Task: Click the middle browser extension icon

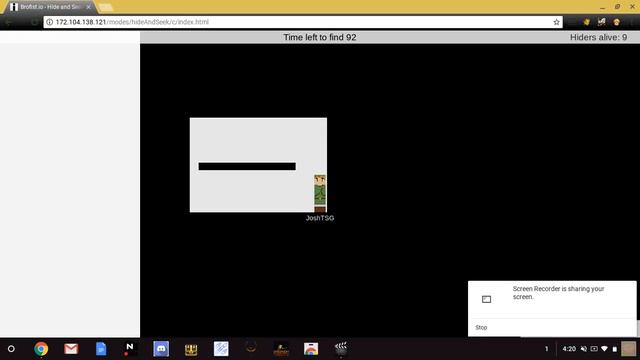Action: tap(602, 22)
